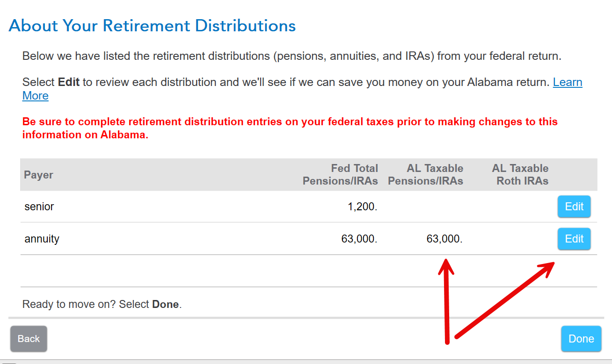Go back using the Back button

29,339
